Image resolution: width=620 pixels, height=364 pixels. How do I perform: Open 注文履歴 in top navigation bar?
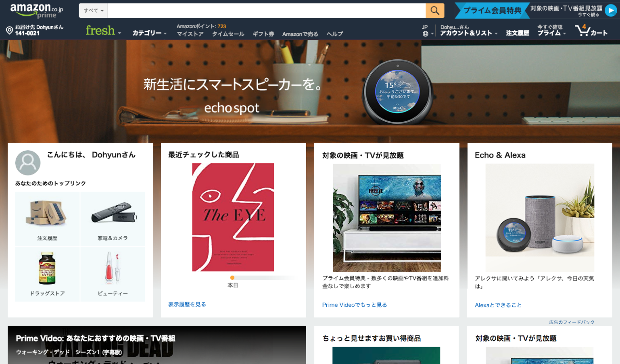click(x=518, y=33)
